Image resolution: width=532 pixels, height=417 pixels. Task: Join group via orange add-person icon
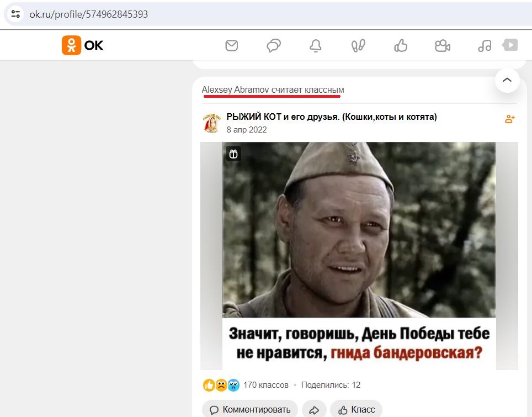(x=509, y=119)
